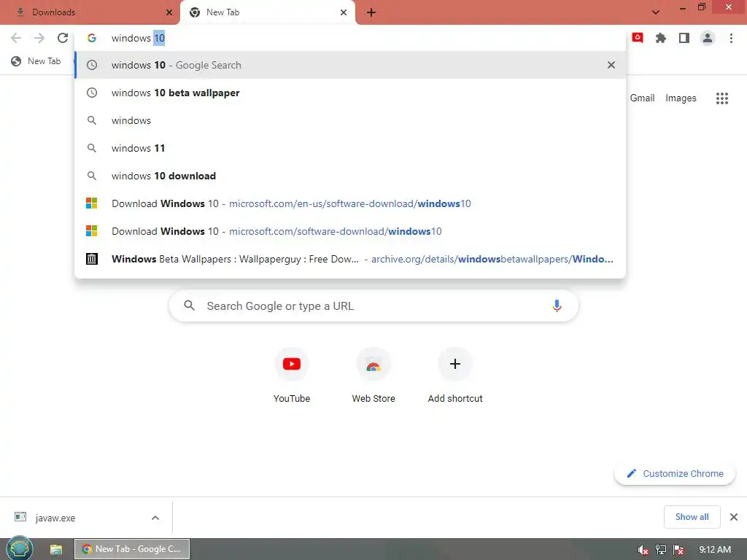Screen dimensions: 747x560
Task: Click the 9:12 AM clock
Action: point(715,550)
